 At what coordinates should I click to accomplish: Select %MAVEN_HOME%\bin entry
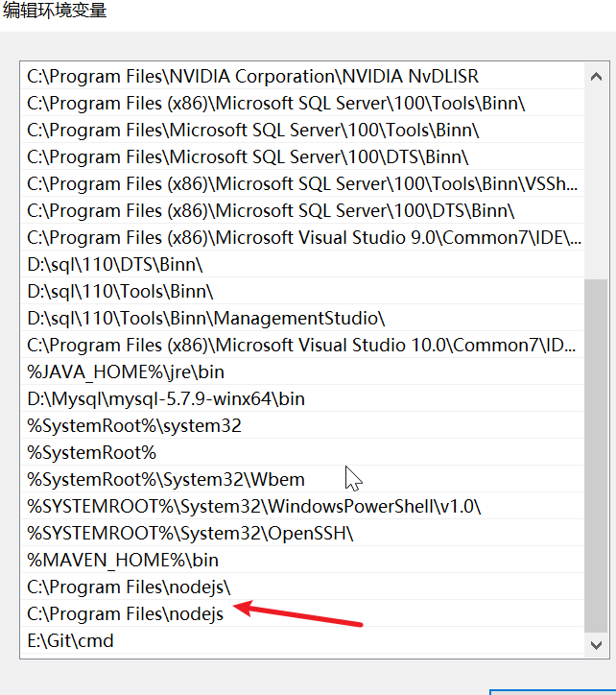point(302,561)
